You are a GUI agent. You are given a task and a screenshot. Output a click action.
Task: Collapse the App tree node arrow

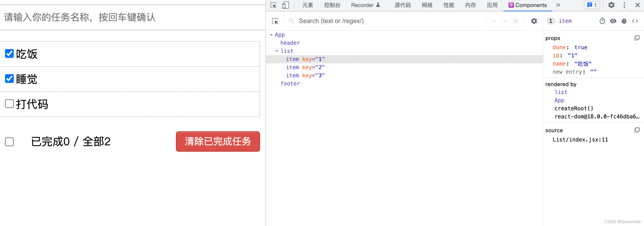point(271,35)
